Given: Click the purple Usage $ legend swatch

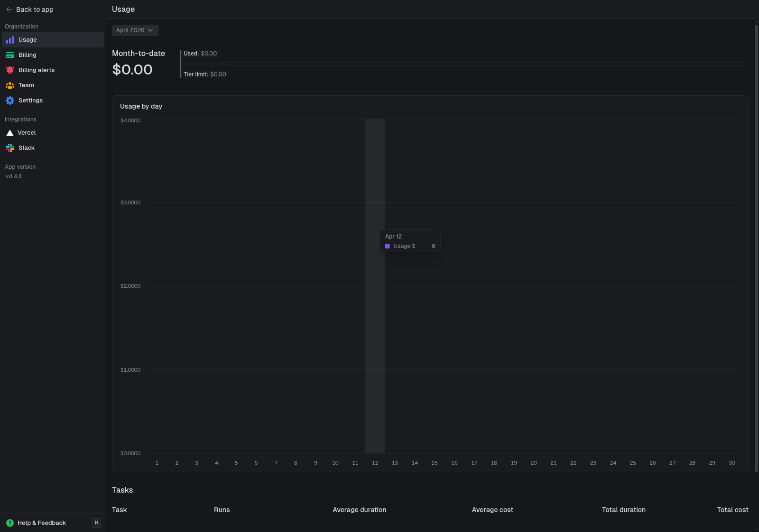Looking at the screenshot, I should point(388,246).
